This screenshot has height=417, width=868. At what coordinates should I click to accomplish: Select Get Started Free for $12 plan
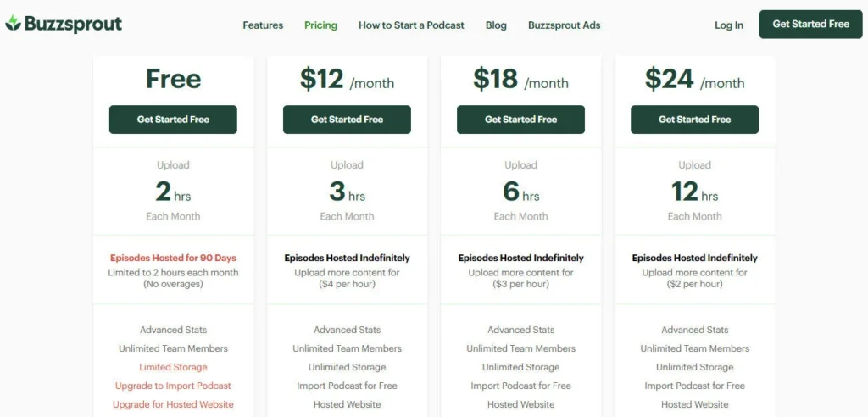(x=347, y=120)
